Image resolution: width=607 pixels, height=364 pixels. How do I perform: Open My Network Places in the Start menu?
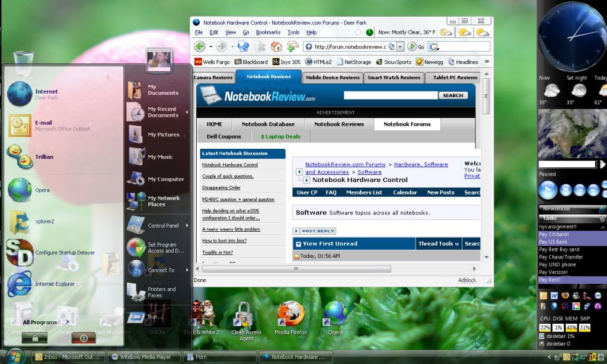[x=154, y=201]
